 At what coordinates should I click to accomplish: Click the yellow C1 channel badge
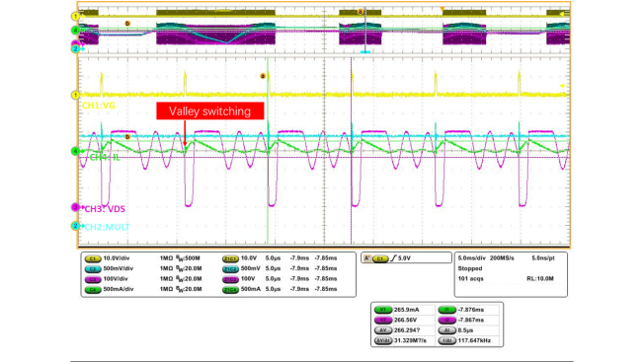point(93,258)
